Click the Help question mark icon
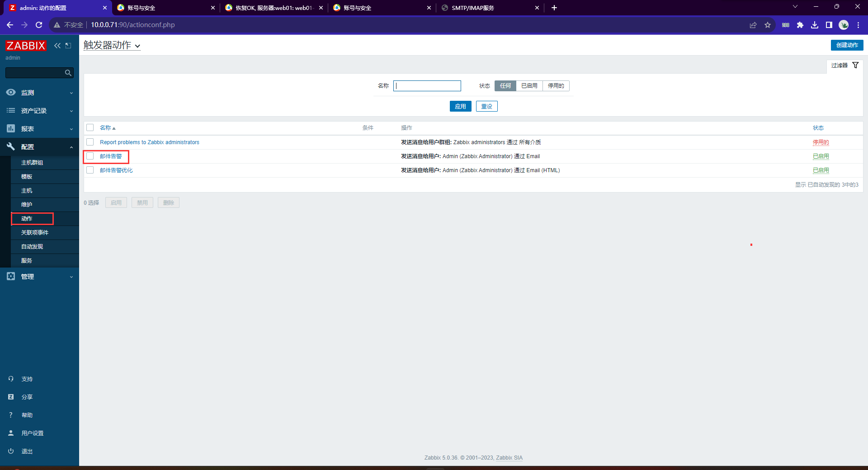 [11, 415]
